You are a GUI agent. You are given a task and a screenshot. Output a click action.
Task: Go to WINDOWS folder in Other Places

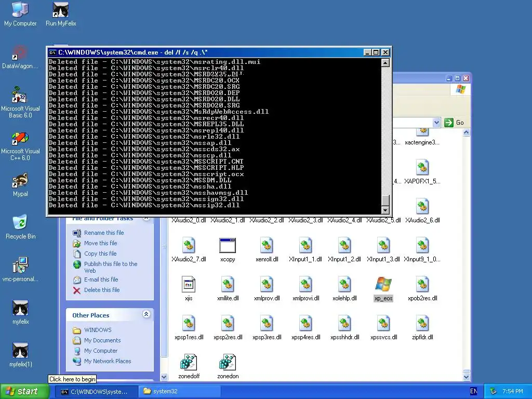98,330
